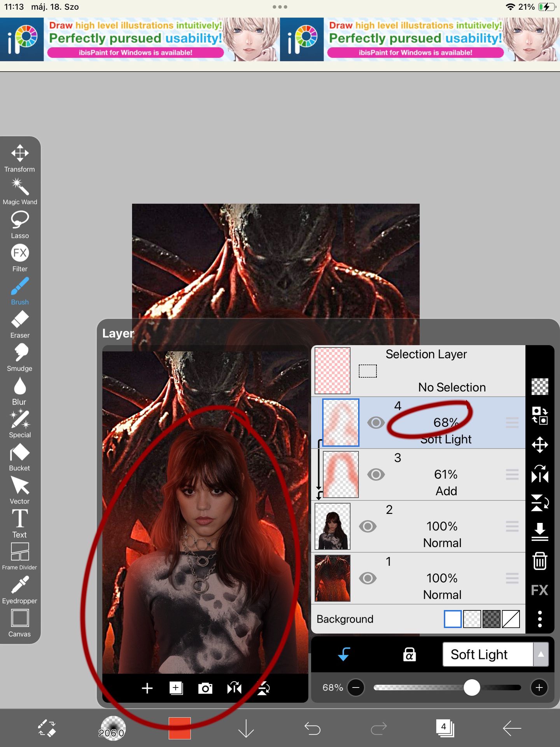Open the left ibisPaint for Windows ad
Viewport: 560px width, 747px height.
(x=140, y=39)
